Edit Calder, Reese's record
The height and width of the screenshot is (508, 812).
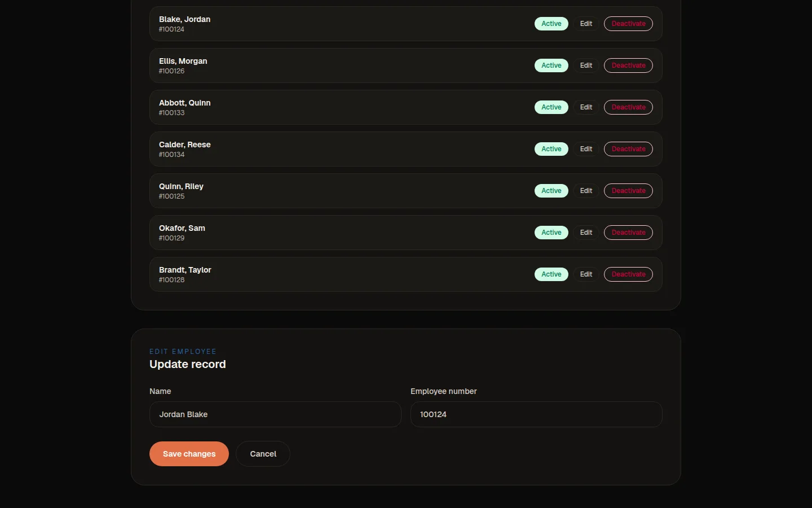click(586, 149)
